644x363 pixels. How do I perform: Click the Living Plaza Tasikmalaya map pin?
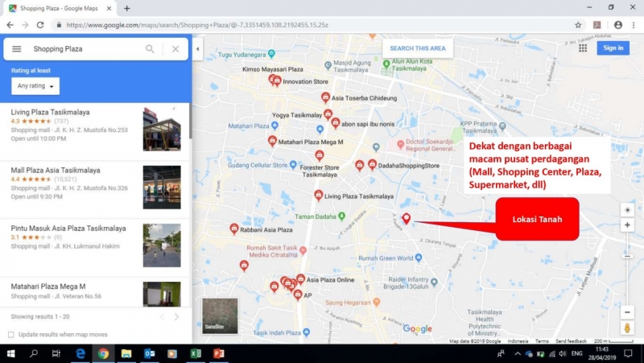pos(318,195)
